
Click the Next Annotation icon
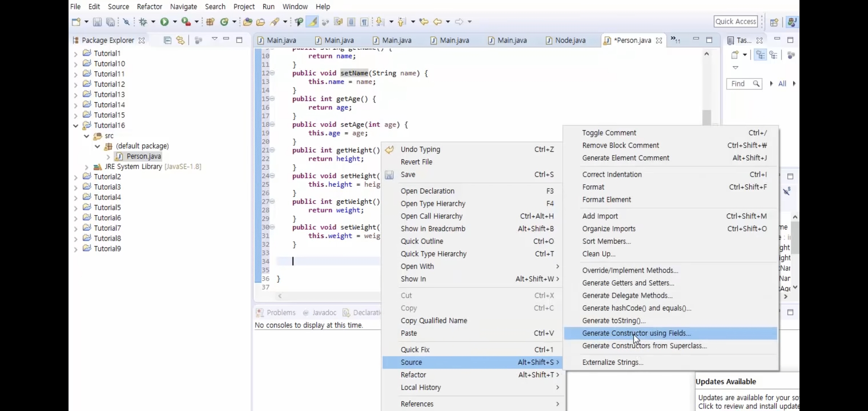tap(380, 22)
